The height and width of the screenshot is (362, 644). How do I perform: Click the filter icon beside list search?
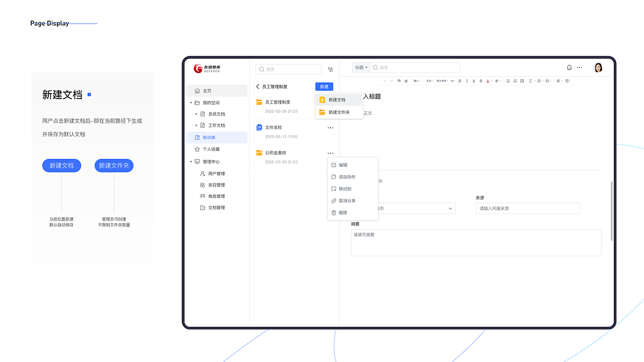coord(331,70)
